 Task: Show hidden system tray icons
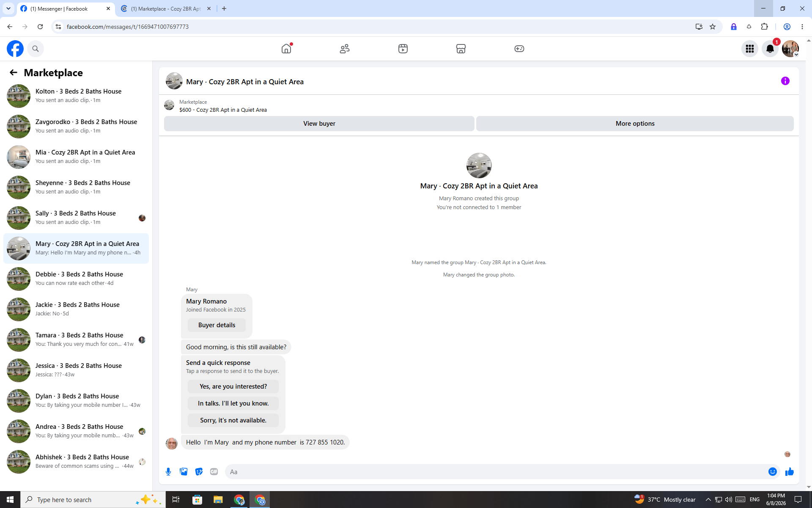click(708, 500)
